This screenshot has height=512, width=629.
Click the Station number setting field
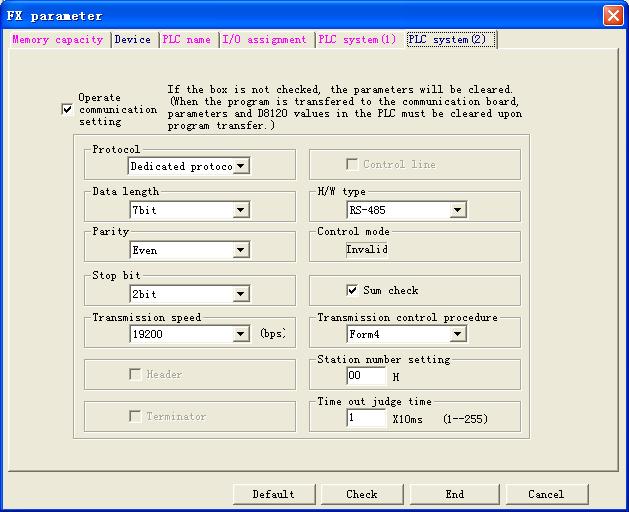tap(366, 376)
